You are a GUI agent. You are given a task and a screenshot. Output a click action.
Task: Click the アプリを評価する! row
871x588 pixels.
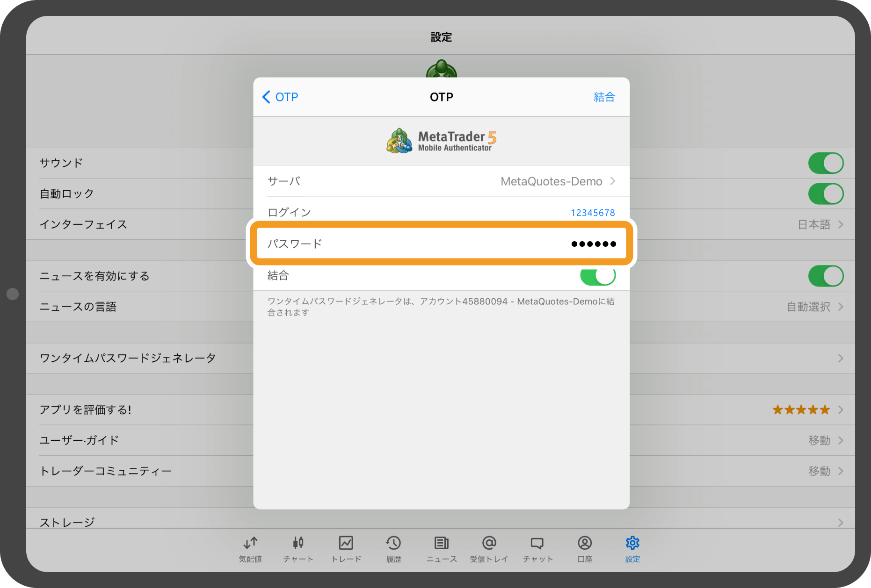(x=441, y=409)
